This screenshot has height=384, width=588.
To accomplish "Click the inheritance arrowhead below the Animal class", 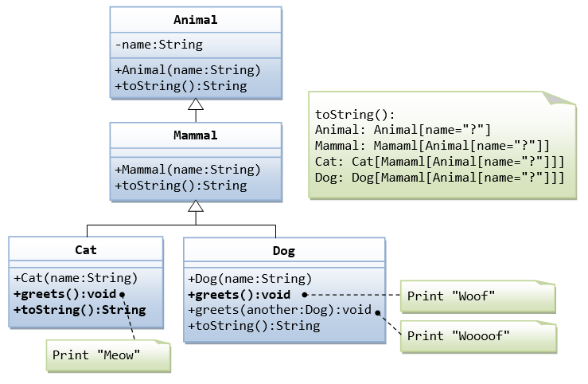I will click(x=196, y=106).
